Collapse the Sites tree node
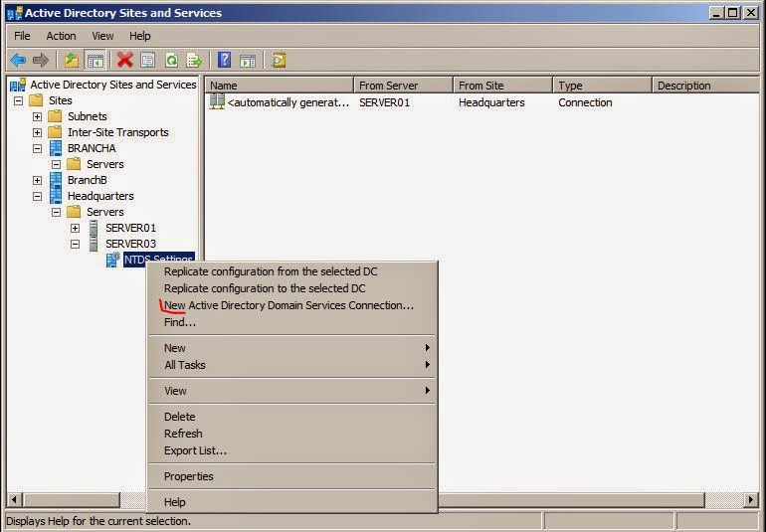Image resolution: width=766 pixels, height=532 pixels. pyautogui.click(x=18, y=100)
